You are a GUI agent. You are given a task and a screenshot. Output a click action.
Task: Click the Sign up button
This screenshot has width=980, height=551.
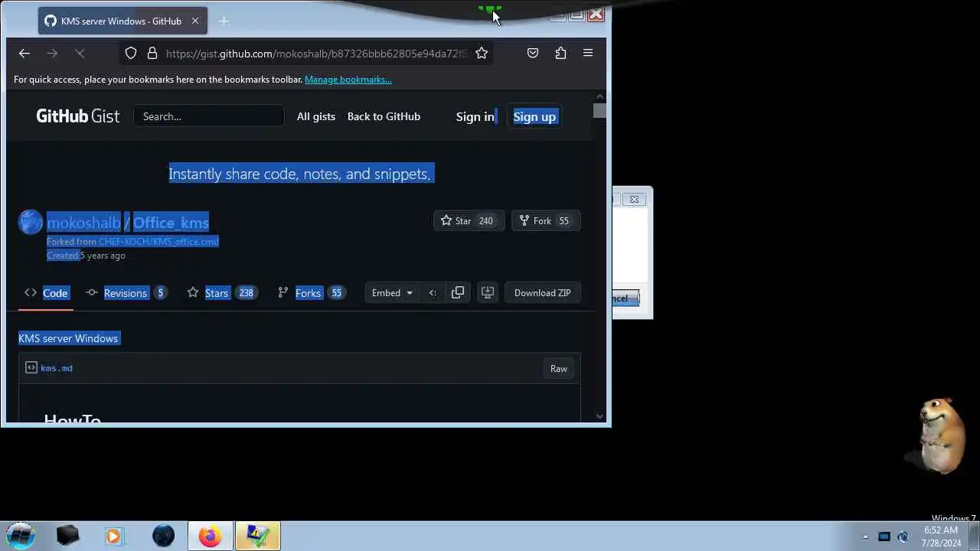[534, 116]
